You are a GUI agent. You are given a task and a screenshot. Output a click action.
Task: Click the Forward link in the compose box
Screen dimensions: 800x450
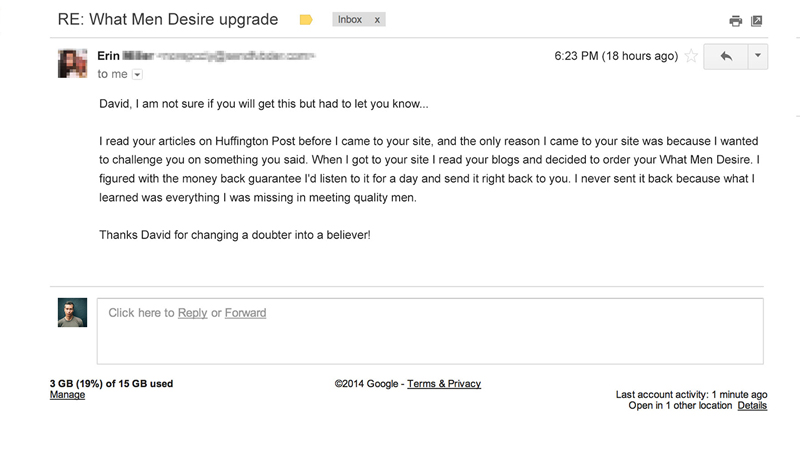pyautogui.click(x=245, y=313)
